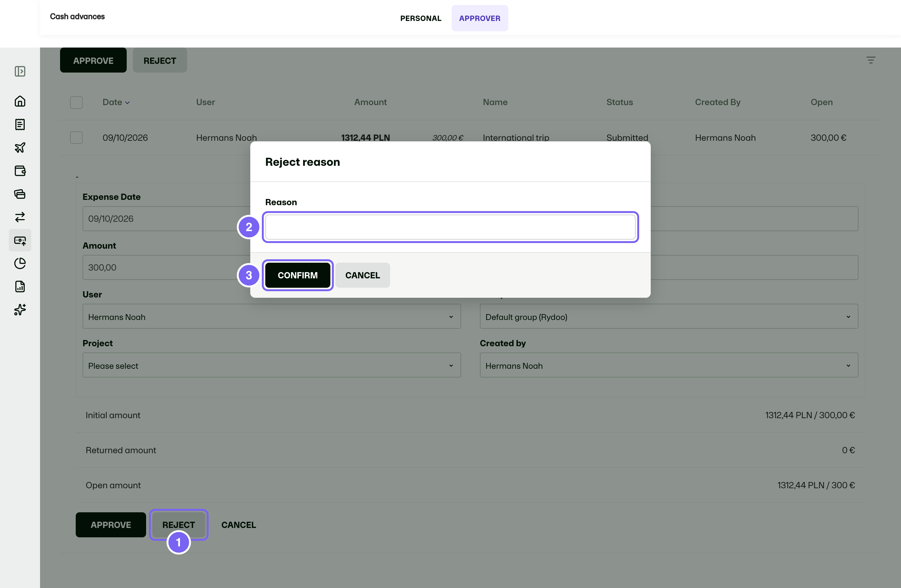This screenshot has width=901, height=588.
Task: Open the travel airplane icon
Action: coord(20,148)
